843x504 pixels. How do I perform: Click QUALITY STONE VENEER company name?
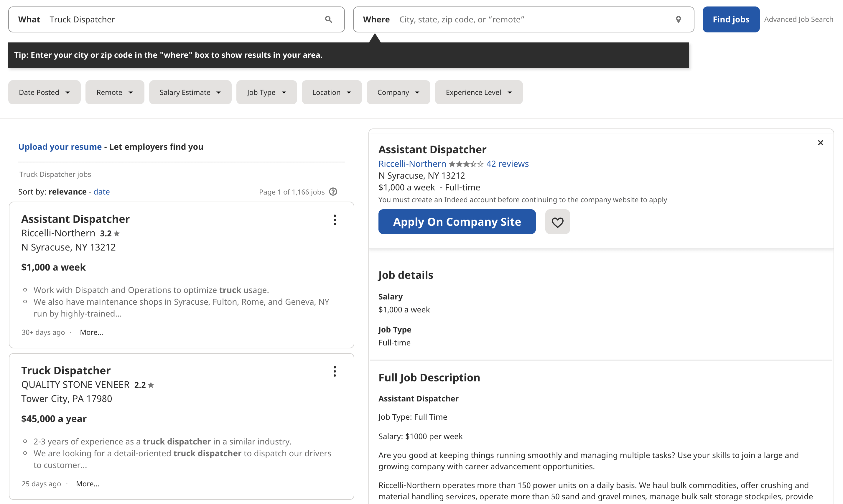(x=75, y=385)
